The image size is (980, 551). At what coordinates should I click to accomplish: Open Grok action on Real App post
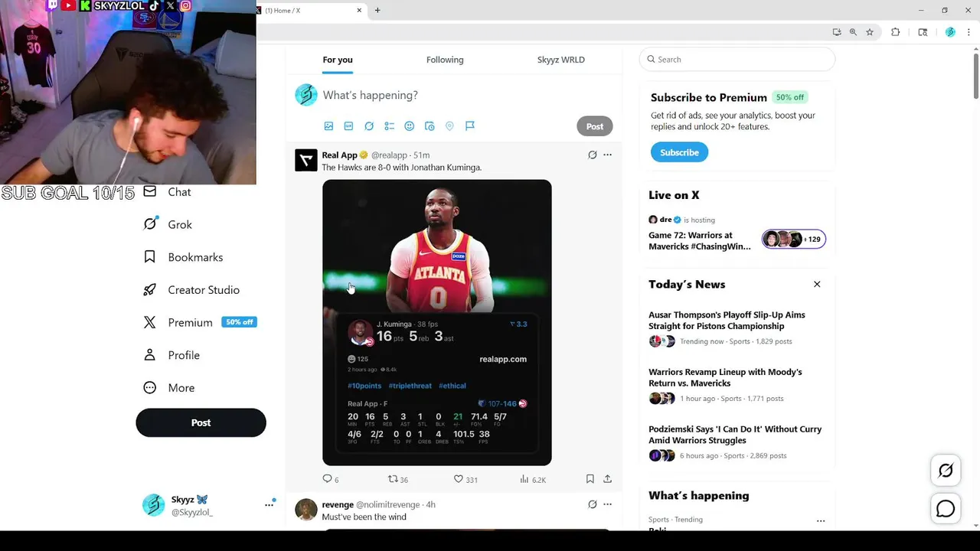coord(592,155)
